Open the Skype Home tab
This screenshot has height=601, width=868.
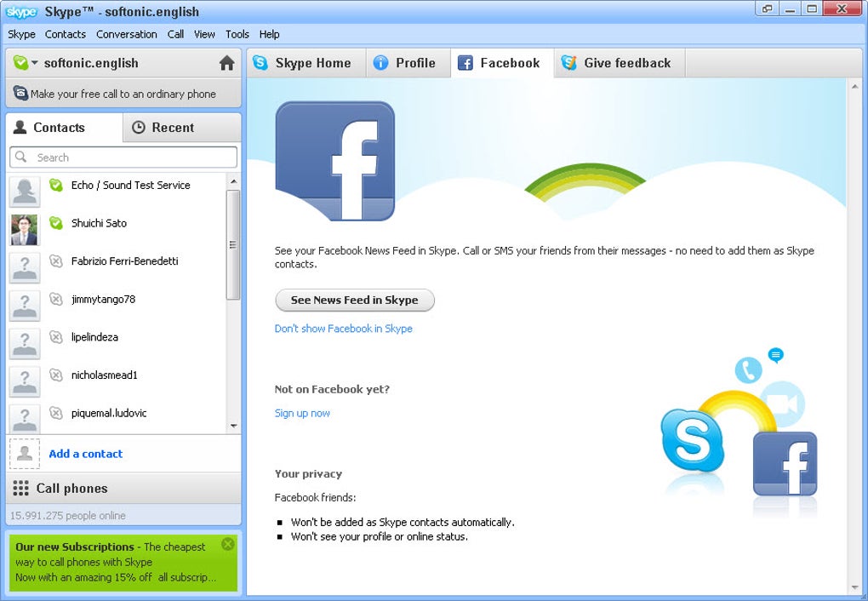click(306, 63)
